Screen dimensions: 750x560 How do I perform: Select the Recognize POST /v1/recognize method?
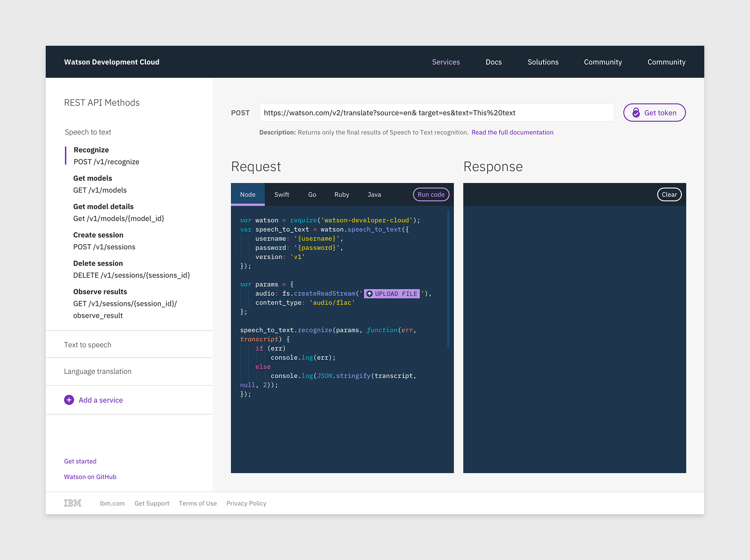tap(106, 156)
